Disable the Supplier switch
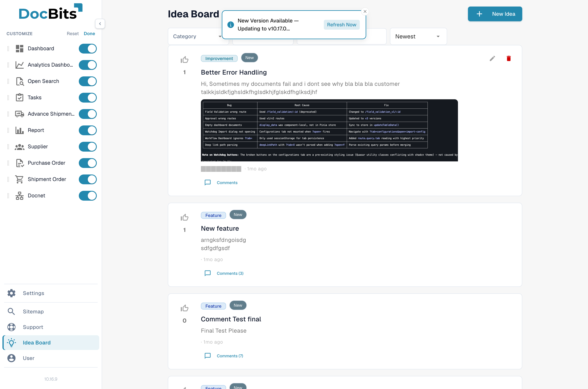The height and width of the screenshot is (389, 588). [88, 147]
